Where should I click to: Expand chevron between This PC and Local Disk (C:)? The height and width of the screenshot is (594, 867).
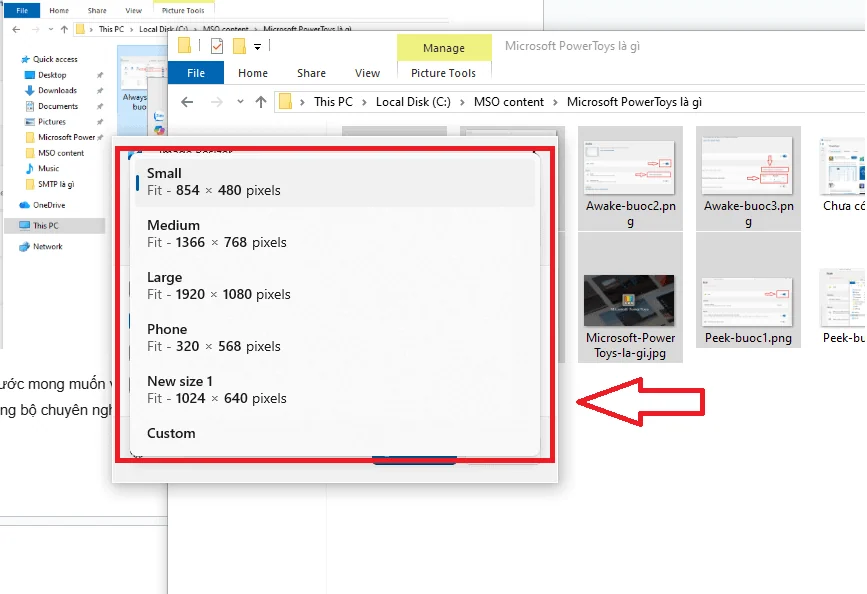tap(364, 102)
